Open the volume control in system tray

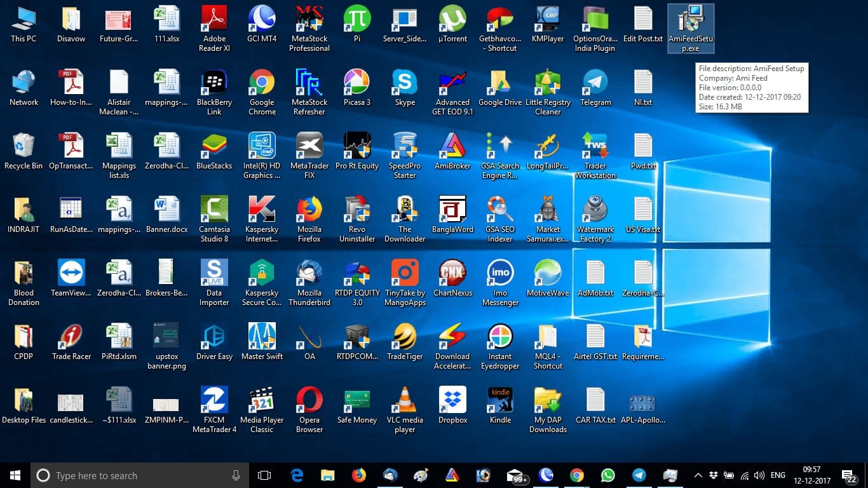(759, 475)
